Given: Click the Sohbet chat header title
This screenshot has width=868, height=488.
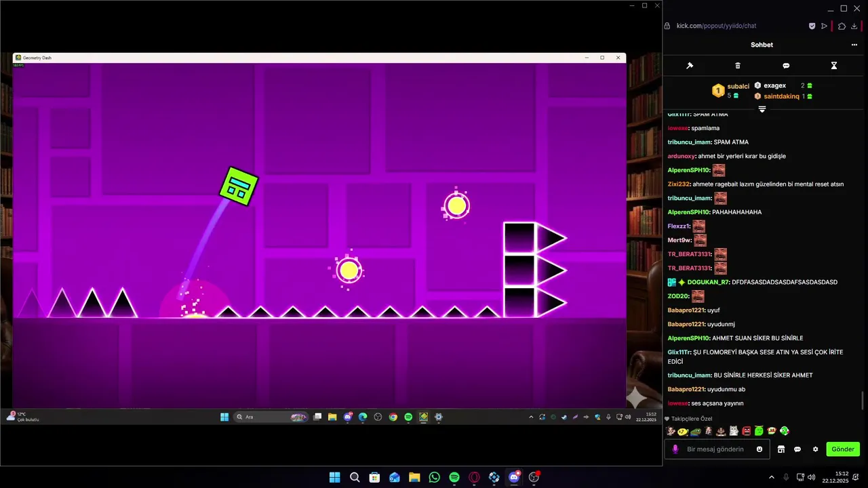Looking at the screenshot, I should click(762, 45).
